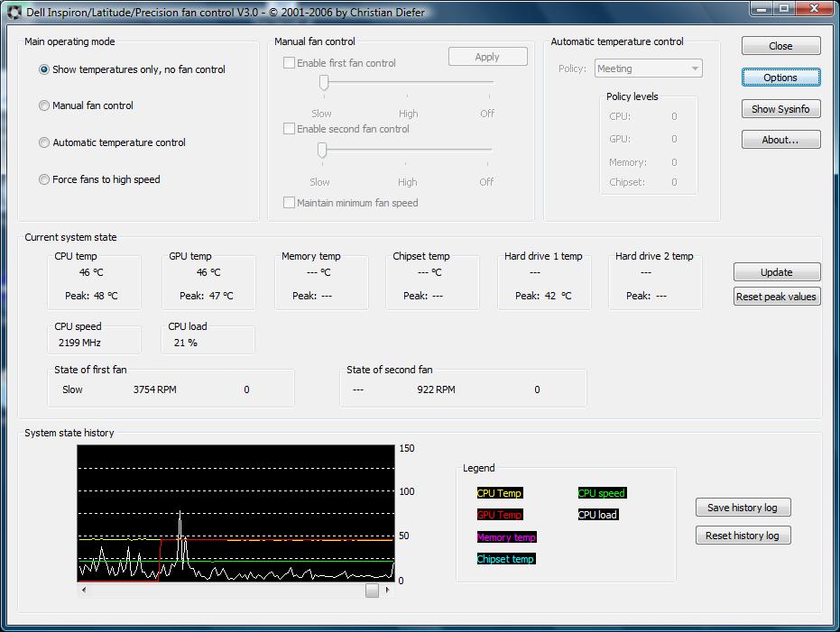The width and height of the screenshot is (840, 632).
Task: Enable second fan control checkbox
Action: [289, 129]
